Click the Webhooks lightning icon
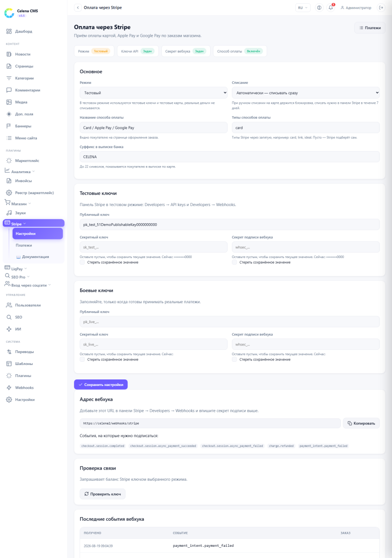 pyautogui.click(x=9, y=387)
